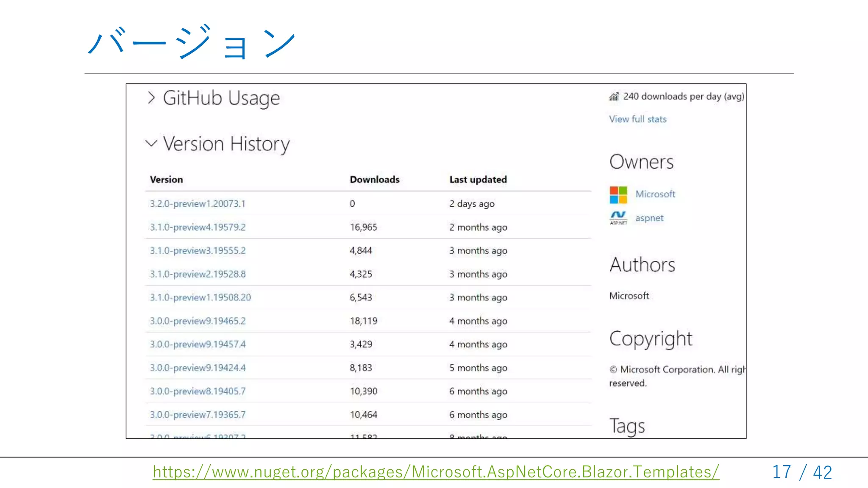Open version 3.0.0-preview8.19405.7
Viewport: 868px width, 488px height.
pos(198,391)
